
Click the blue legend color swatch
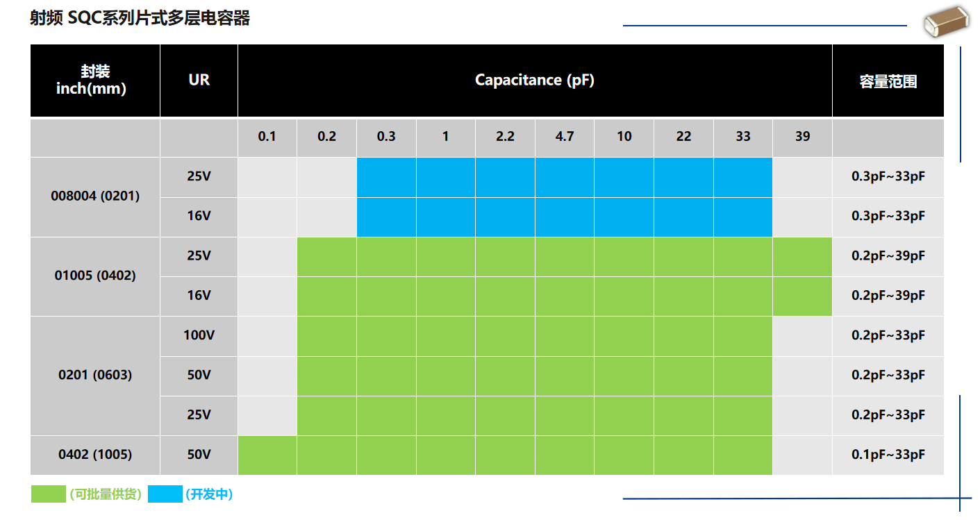165,494
